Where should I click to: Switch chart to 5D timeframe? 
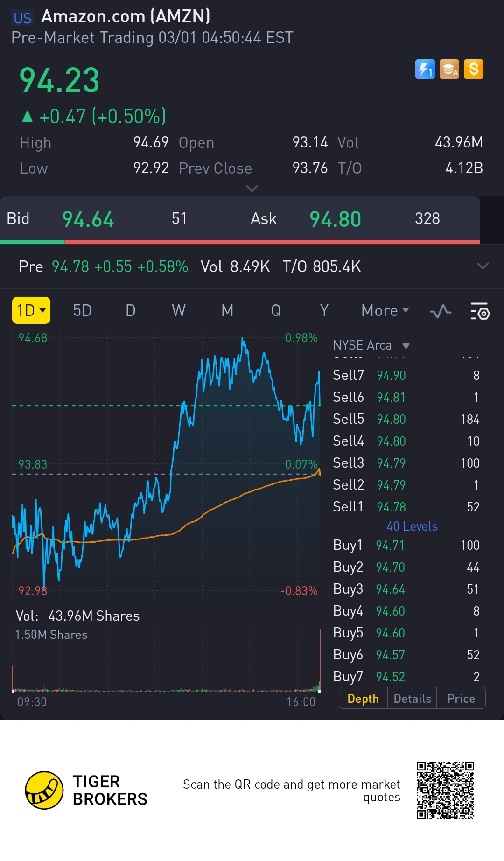tap(82, 311)
